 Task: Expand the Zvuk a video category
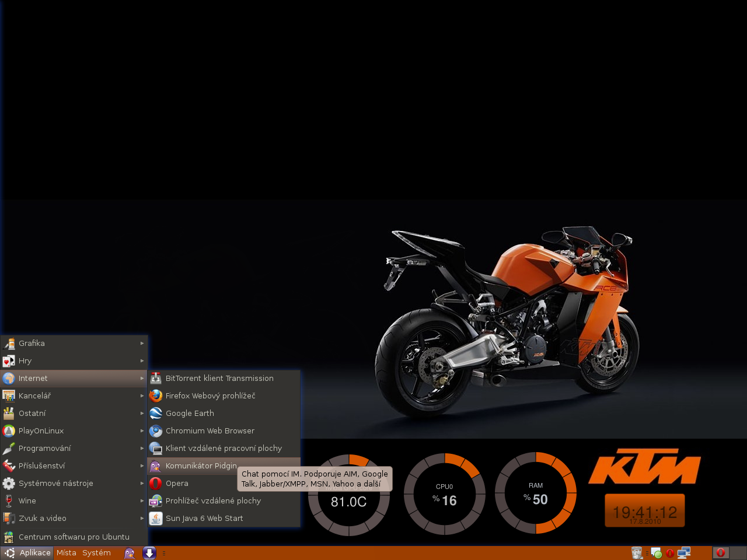[42, 518]
